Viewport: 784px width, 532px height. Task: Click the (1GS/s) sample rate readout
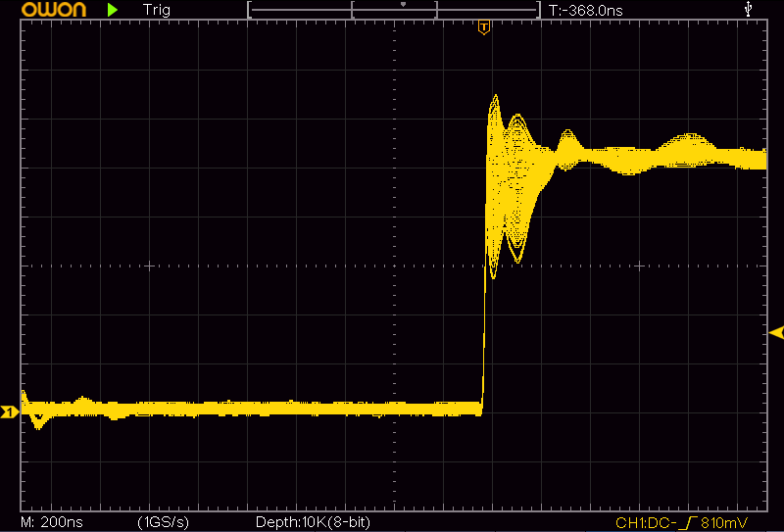163,522
